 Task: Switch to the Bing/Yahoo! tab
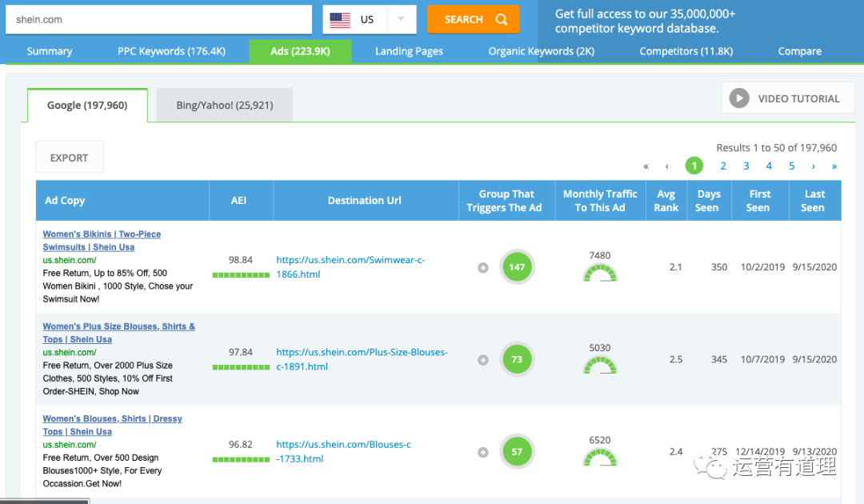pos(224,105)
